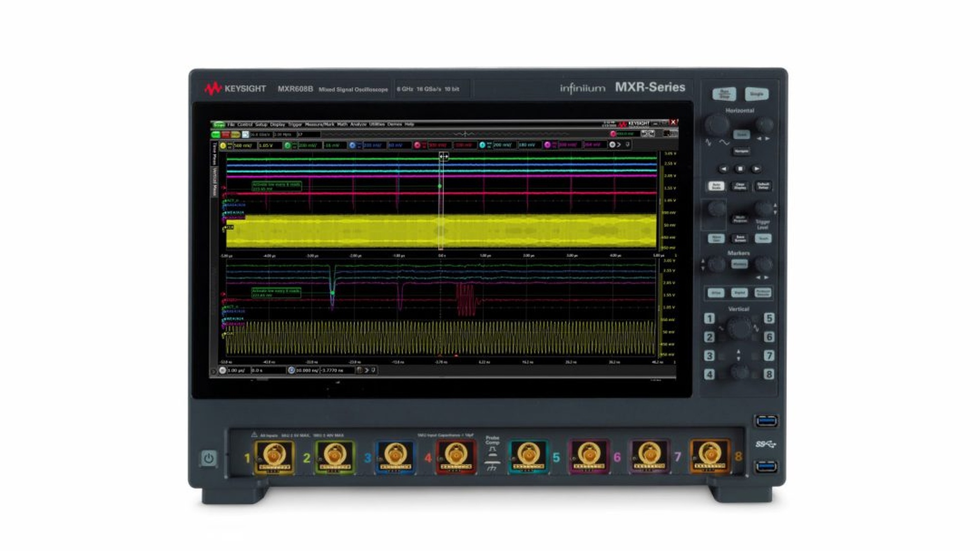Open the Vertical Meas side tab
Screen dimensions: 980x551
click(x=214, y=182)
